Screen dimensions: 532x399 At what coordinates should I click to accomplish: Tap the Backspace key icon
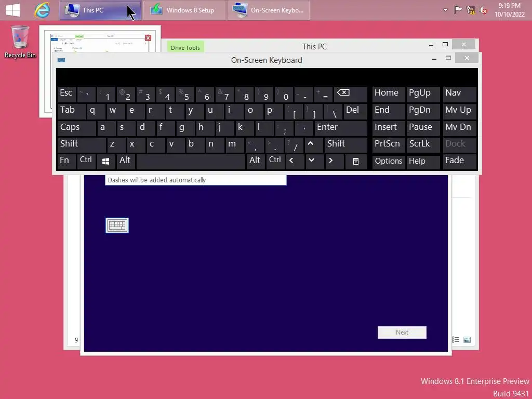pos(350,94)
